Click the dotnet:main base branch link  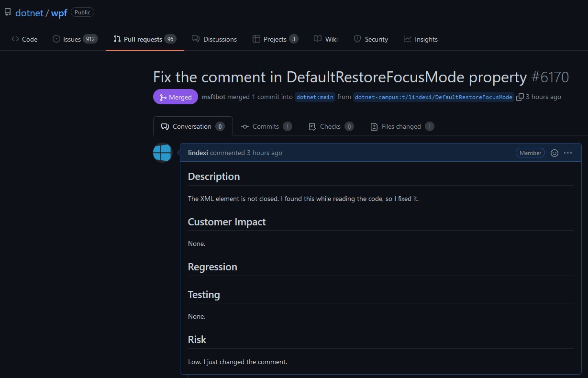315,97
